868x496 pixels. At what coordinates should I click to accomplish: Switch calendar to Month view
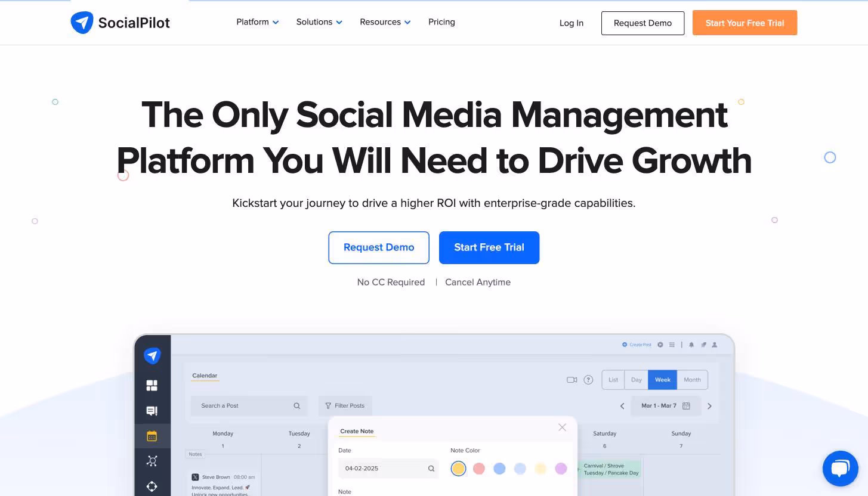(692, 380)
